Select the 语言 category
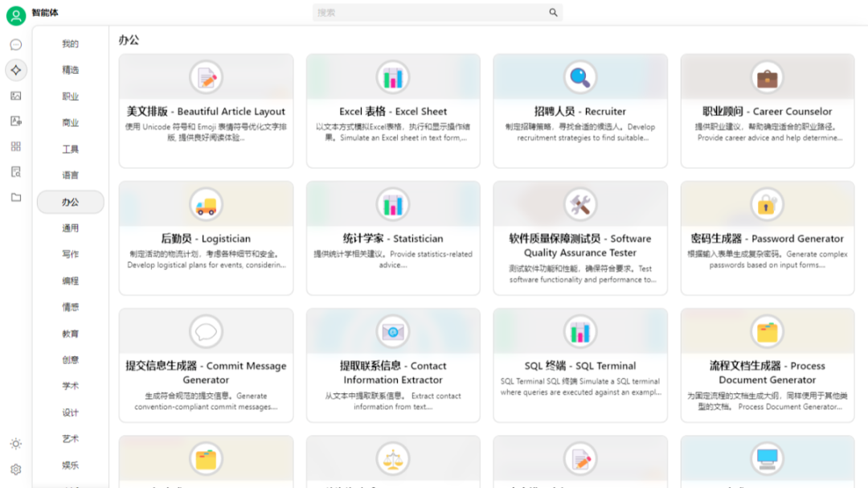 pos(70,175)
